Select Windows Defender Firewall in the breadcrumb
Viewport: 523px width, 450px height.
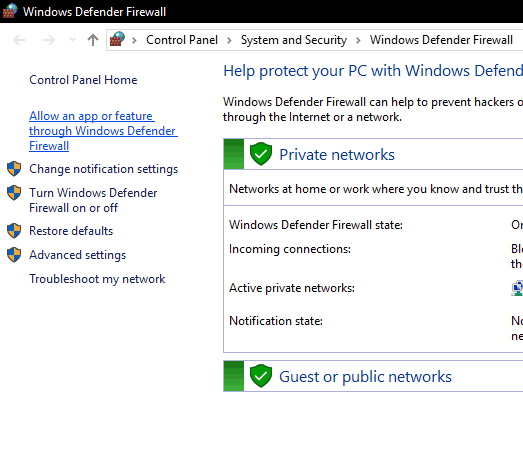(441, 40)
